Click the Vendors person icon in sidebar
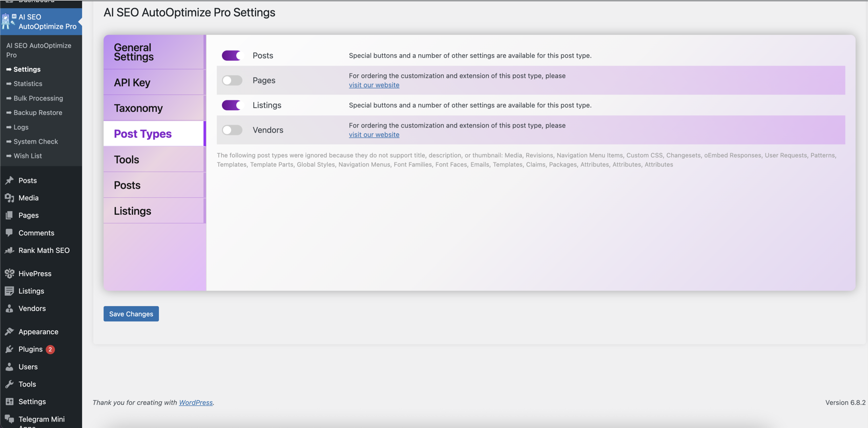 click(9, 309)
